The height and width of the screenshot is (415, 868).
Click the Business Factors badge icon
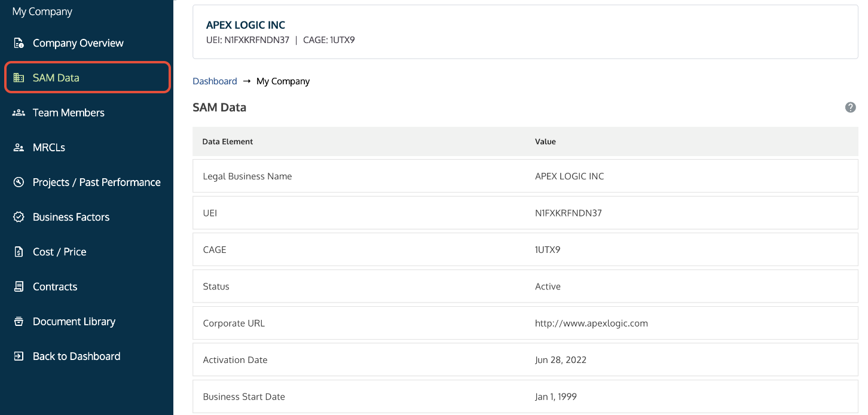[19, 216]
